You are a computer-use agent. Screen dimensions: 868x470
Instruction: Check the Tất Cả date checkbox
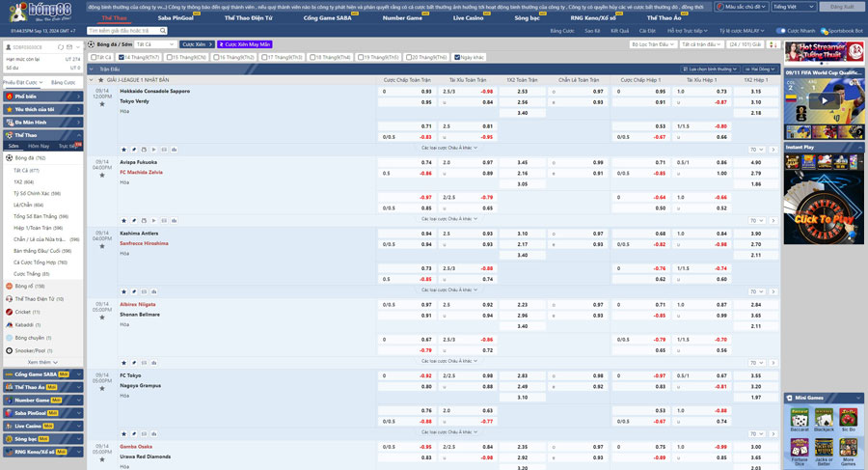point(94,57)
